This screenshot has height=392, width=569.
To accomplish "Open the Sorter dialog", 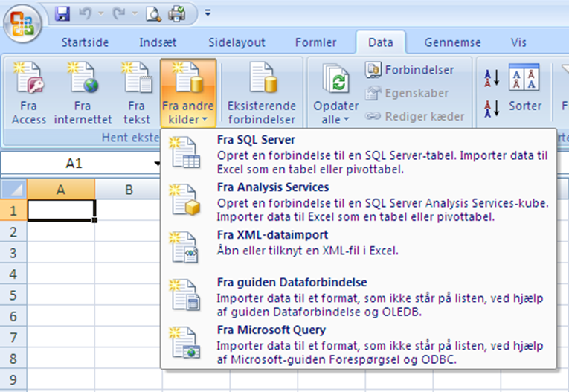I will pos(524,89).
